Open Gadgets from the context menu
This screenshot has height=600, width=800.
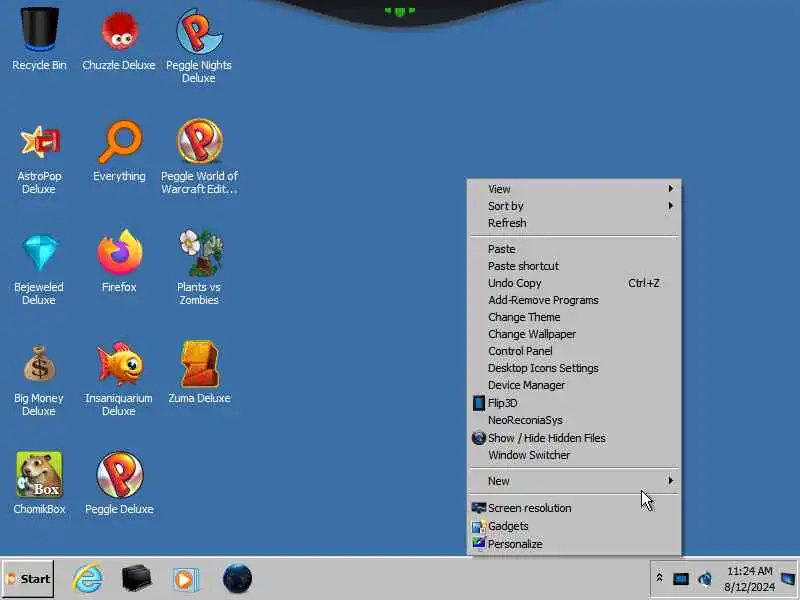point(574,526)
